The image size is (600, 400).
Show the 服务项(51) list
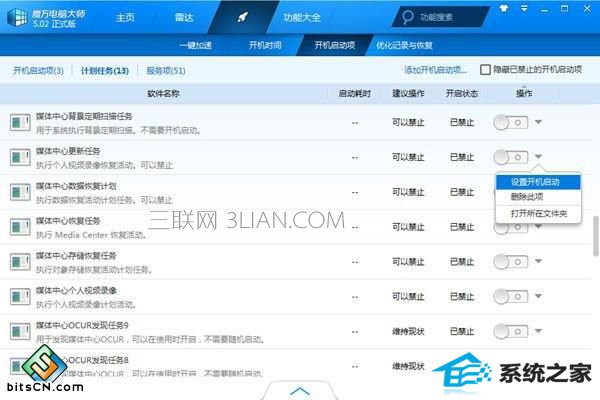[166, 70]
